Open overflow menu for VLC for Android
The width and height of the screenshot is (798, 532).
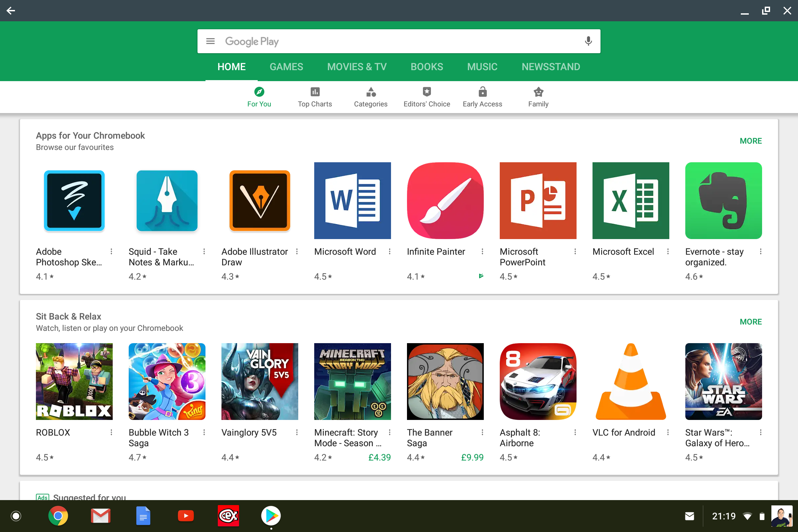click(x=668, y=432)
